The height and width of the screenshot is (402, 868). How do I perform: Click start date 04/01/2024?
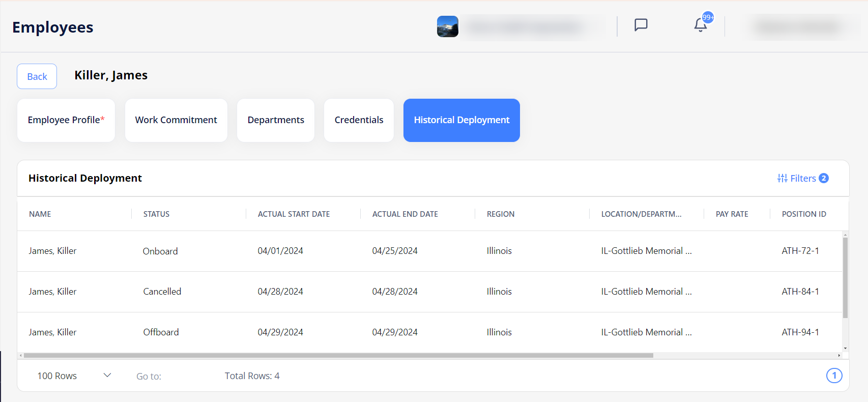coord(280,251)
